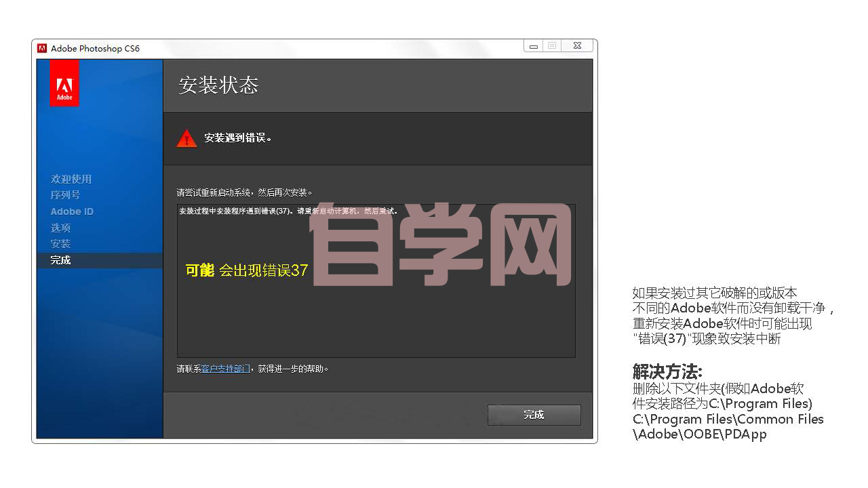The height and width of the screenshot is (488, 868).
Task: Click the 解决方法 heading on the right
Action: (x=667, y=371)
